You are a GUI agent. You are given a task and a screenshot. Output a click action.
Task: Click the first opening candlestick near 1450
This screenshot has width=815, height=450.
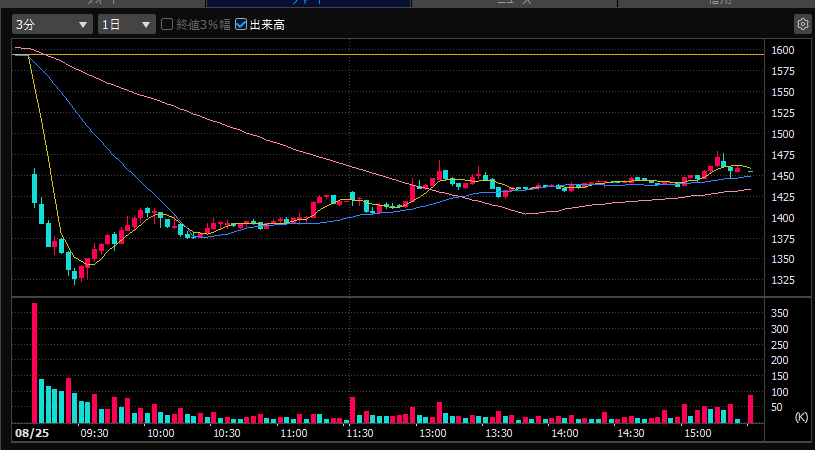click(35, 188)
